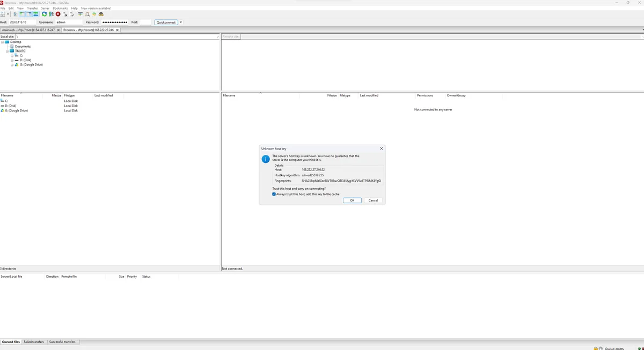This screenshot has width=644, height=350.
Task: Expand the D: (Disk) tree node
Action: point(12,60)
